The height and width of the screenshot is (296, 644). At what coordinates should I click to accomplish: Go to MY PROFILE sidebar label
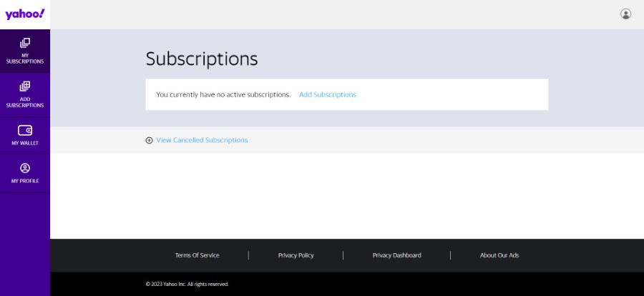coord(25,181)
